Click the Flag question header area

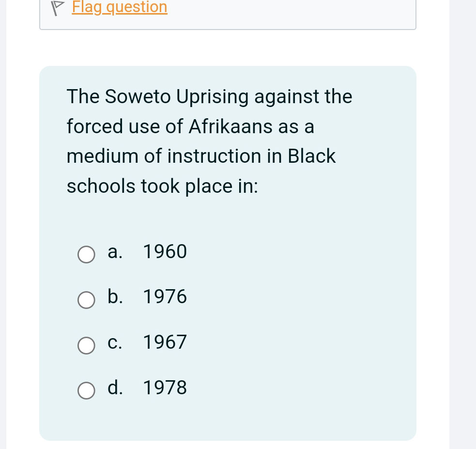(228, 15)
